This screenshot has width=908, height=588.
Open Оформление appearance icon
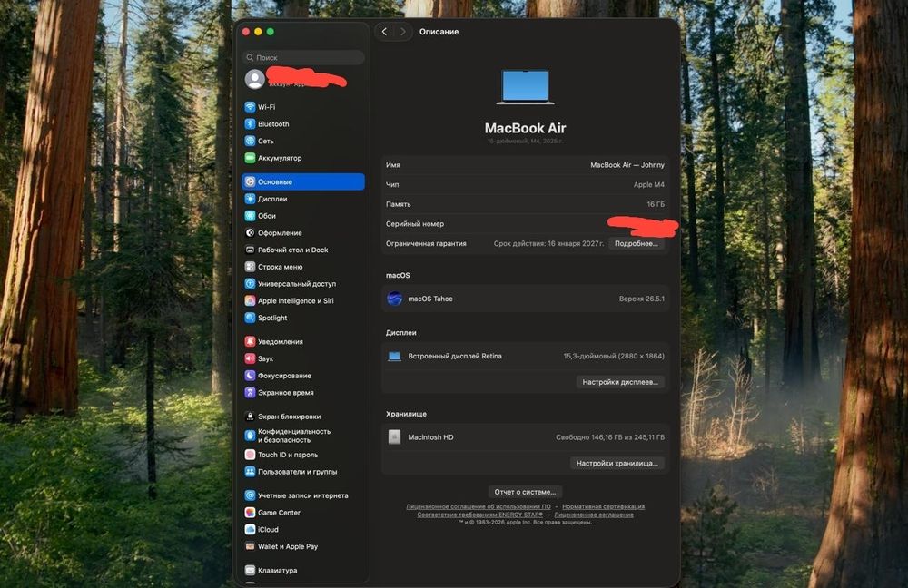coord(250,232)
